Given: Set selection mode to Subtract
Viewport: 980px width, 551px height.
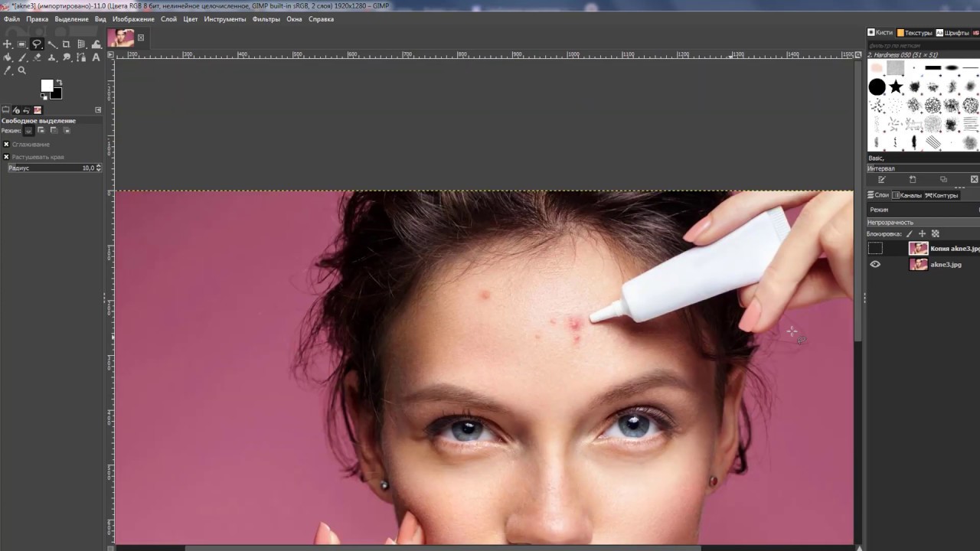Looking at the screenshot, I should point(54,130).
